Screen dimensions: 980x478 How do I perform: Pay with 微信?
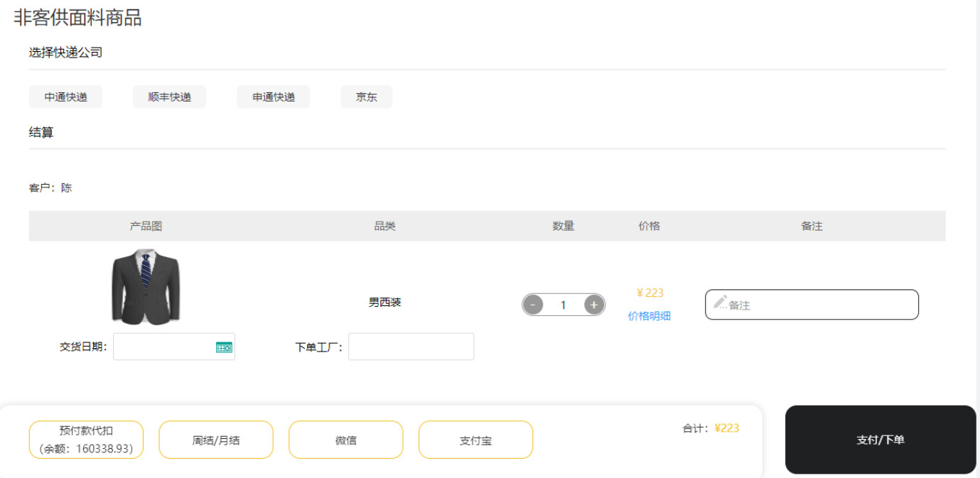click(345, 440)
